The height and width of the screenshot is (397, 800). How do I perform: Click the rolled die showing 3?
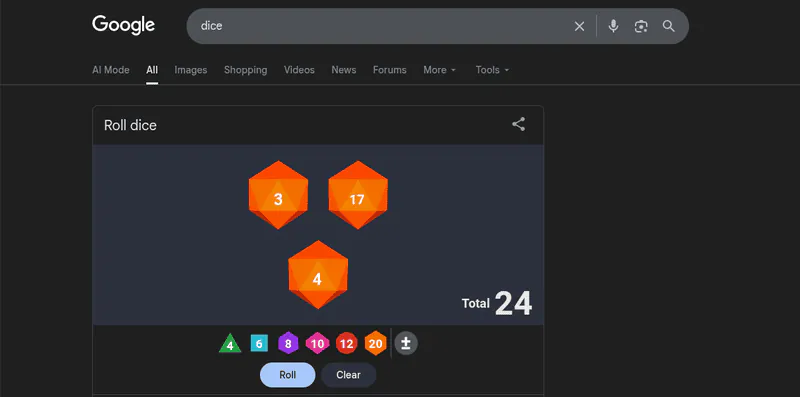point(278,195)
